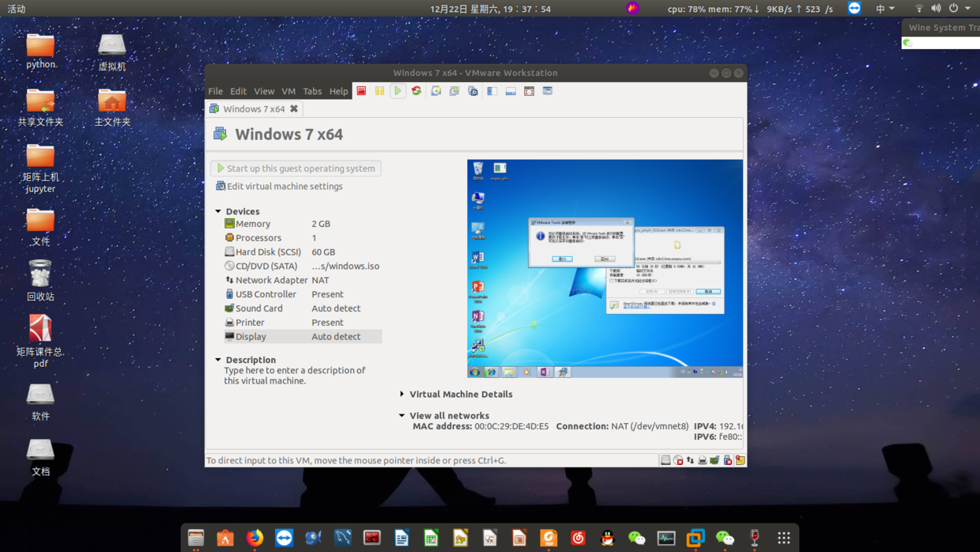This screenshot has width=980, height=552.
Task: Select the Sound Card row
Action: click(303, 308)
